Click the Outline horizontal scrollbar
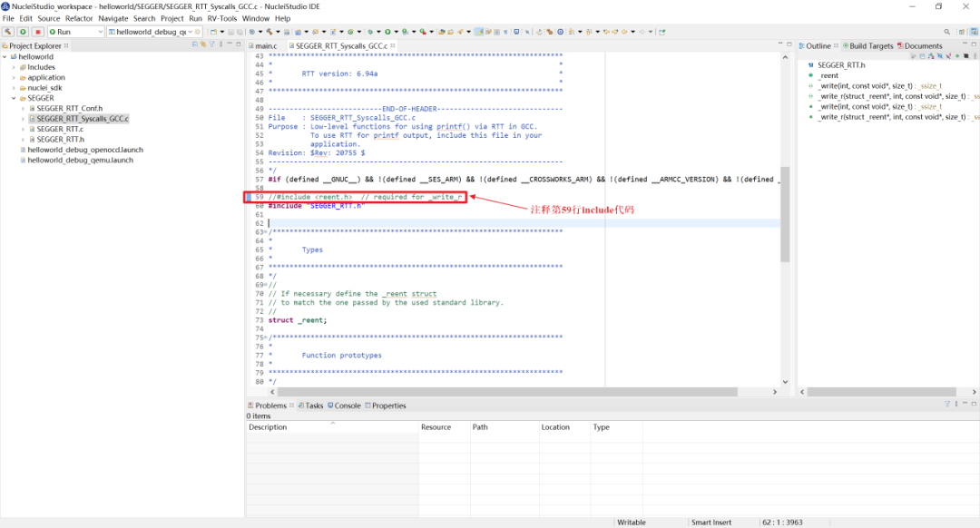 [882, 392]
